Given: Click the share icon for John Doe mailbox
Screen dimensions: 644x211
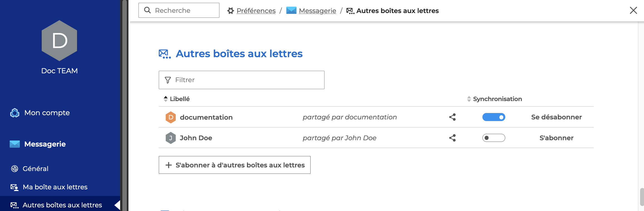Looking at the screenshot, I should (452, 138).
